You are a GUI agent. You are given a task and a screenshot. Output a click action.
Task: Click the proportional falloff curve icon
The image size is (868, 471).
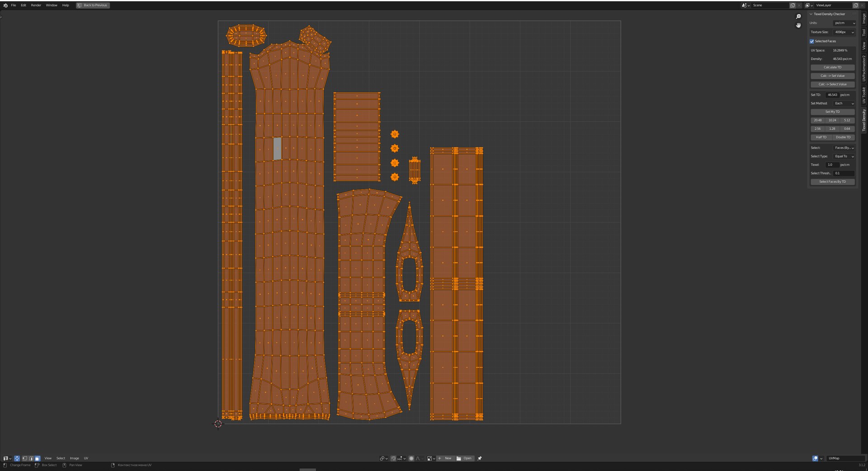pyautogui.click(x=418, y=458)
